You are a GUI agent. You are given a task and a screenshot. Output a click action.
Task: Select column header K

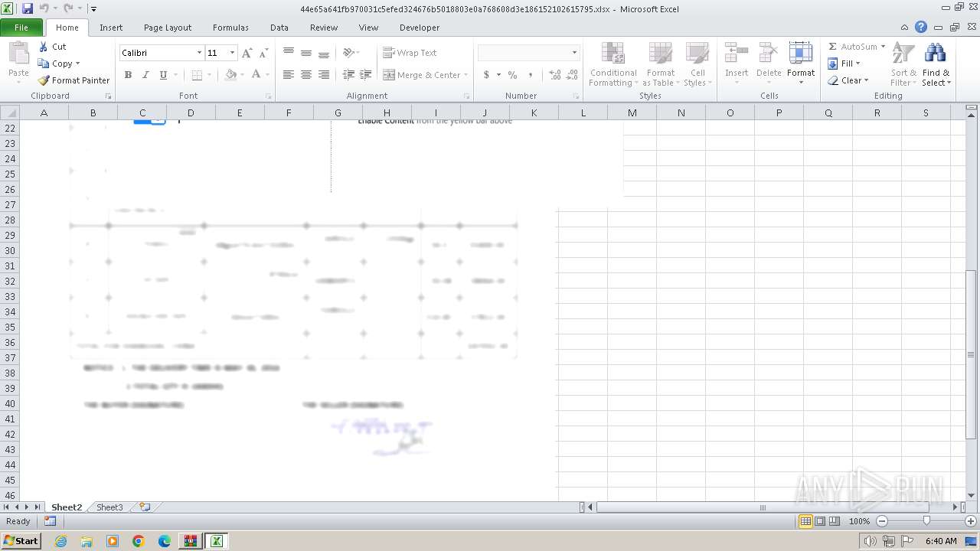click(x=534, y=112)
